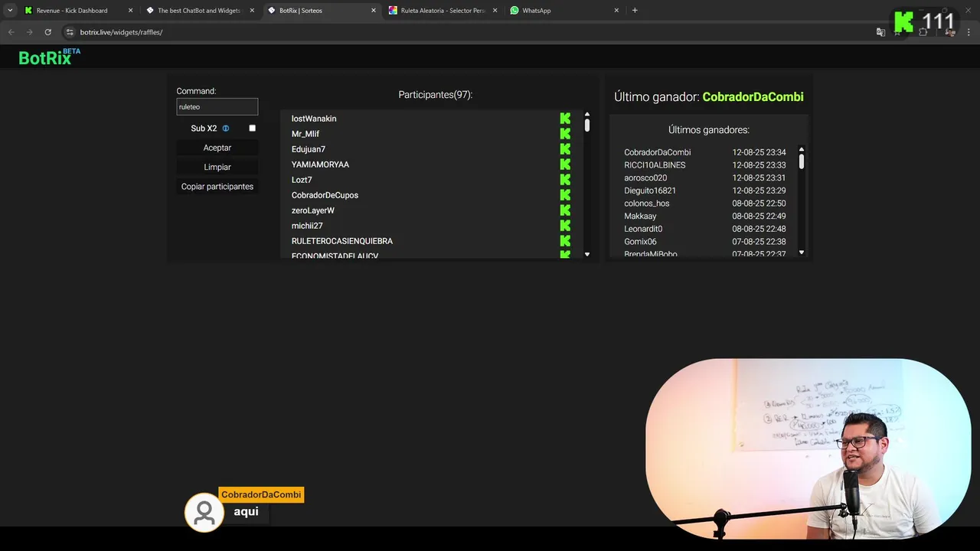
Task: Click Kick icon next to Edujuan7
Action: 565,149
